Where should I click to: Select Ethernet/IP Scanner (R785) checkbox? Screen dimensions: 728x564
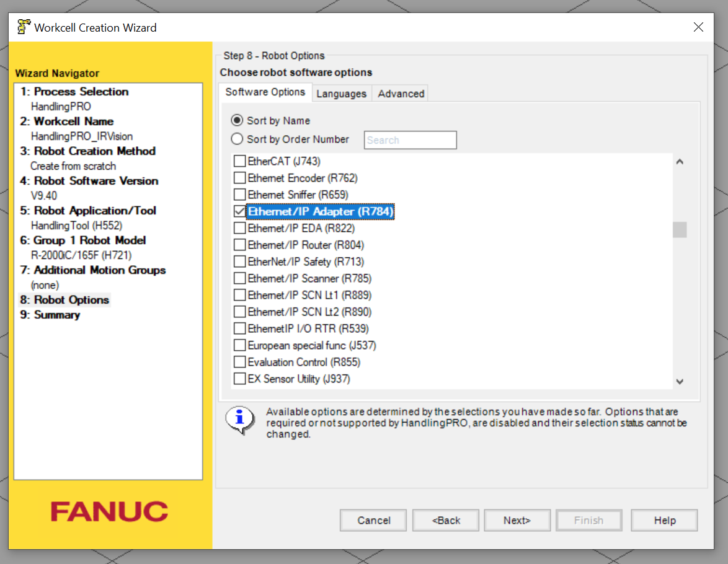point(239,278)
